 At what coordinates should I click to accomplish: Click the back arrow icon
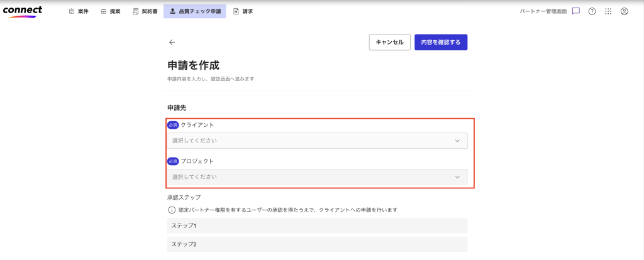(x=172, y=42)
